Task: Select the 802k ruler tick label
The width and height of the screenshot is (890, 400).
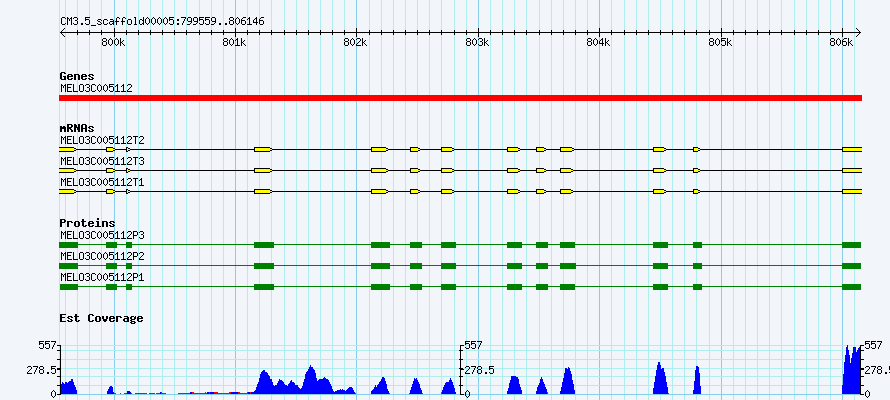Action: [x=356, y=43]
